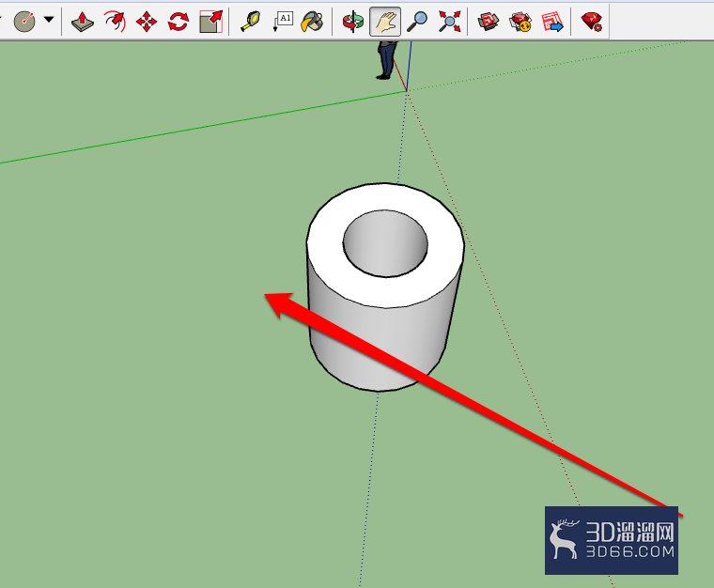Image resolution: width=714 pixels, height=588 pixels.
Task: Select the Offset tool
Action: pos(115,22)
